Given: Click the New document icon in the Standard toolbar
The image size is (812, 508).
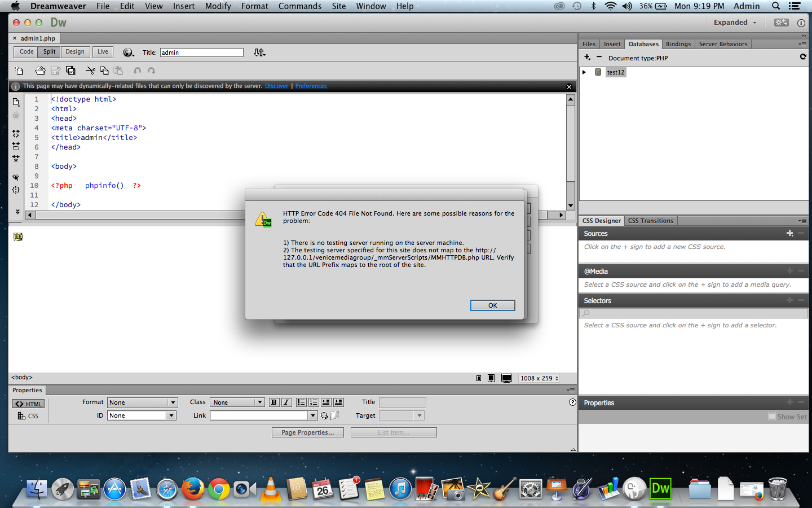Looking at the screenshot, I should (x=19, y=71).
